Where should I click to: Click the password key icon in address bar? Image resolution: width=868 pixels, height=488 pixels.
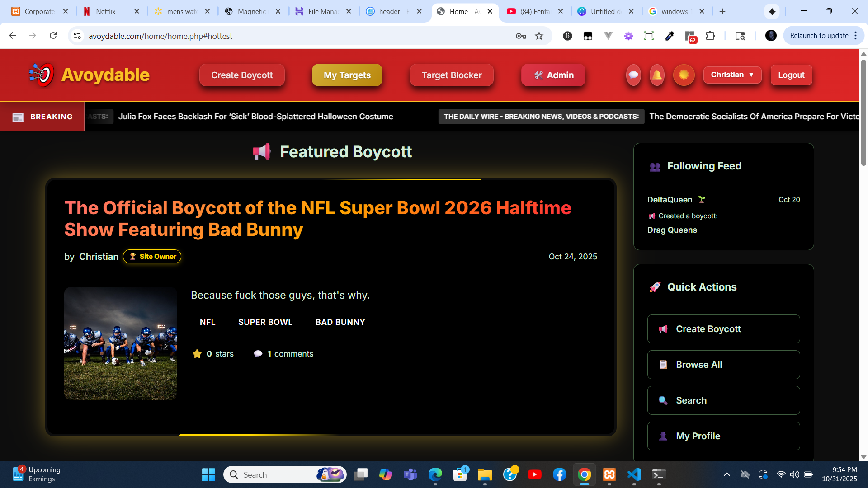coord(521,36)
